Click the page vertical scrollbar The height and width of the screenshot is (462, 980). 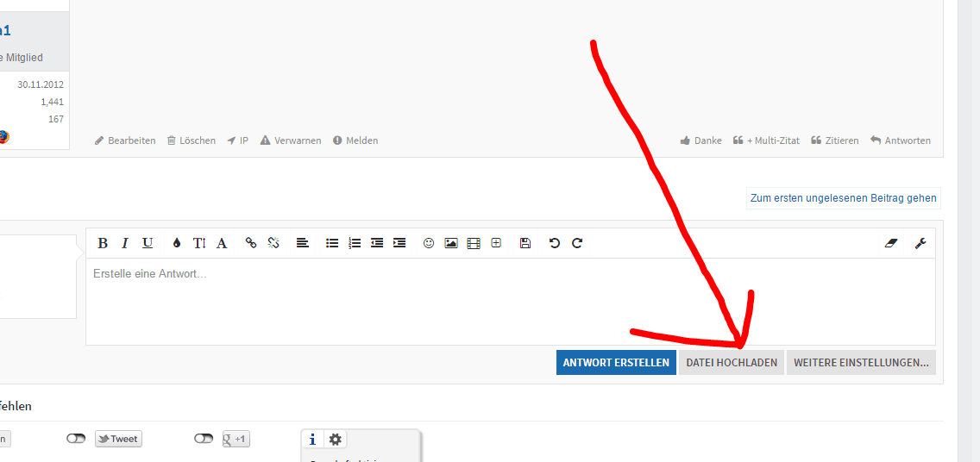[964, 231]
